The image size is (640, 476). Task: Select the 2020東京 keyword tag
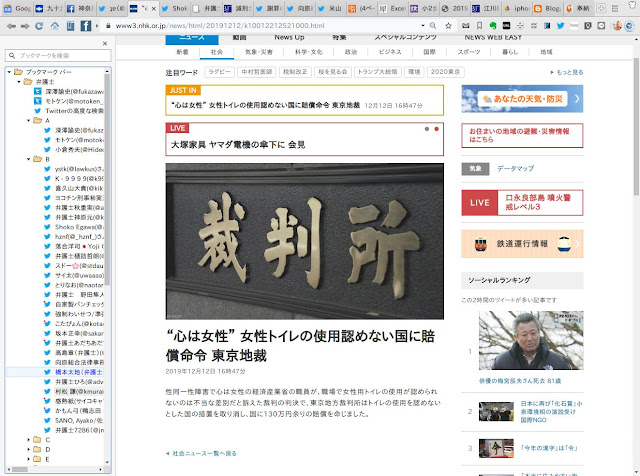click(x=445, y=72)
